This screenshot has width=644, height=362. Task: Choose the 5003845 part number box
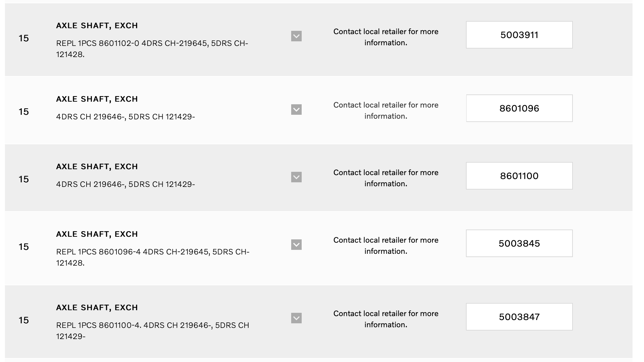click(x=519, y=243)
